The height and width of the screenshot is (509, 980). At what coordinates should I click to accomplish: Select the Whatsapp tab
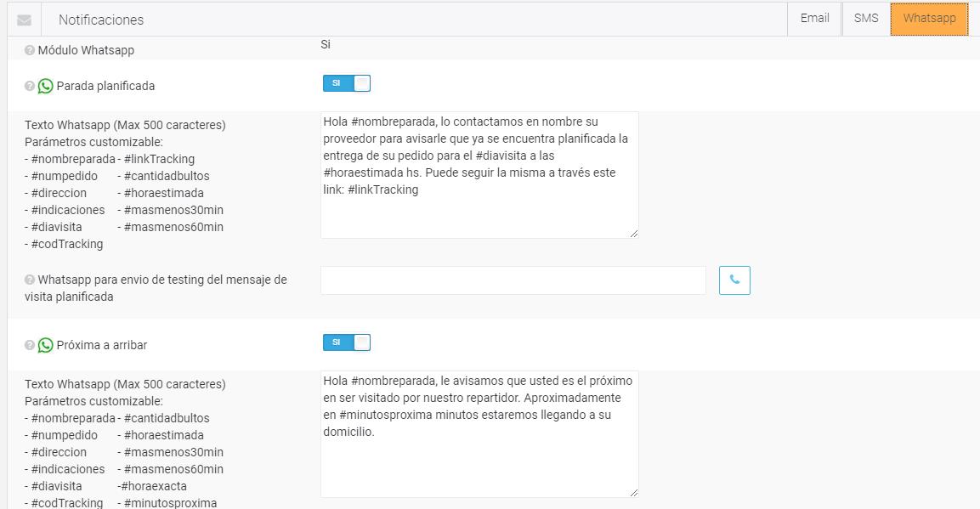point(929,19)
